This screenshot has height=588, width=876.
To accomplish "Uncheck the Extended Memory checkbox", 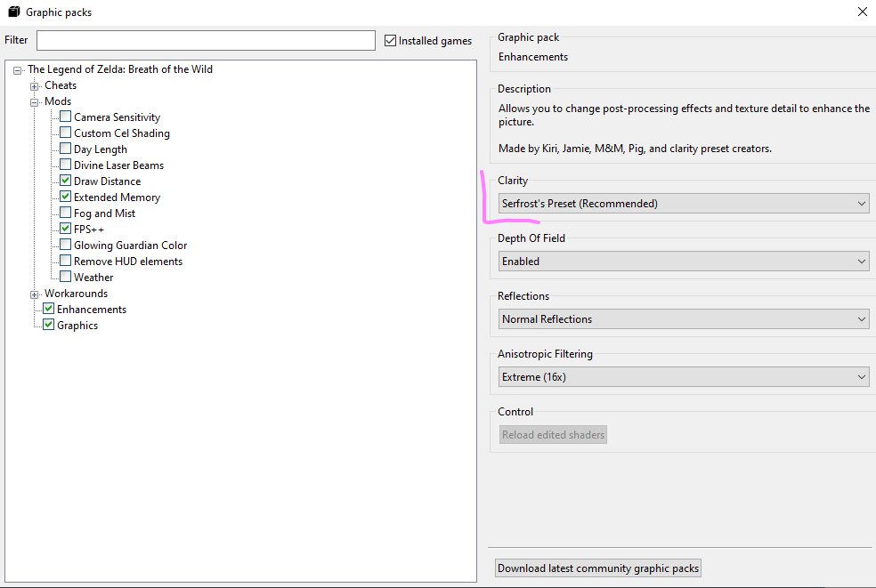I will pos(65,197).
